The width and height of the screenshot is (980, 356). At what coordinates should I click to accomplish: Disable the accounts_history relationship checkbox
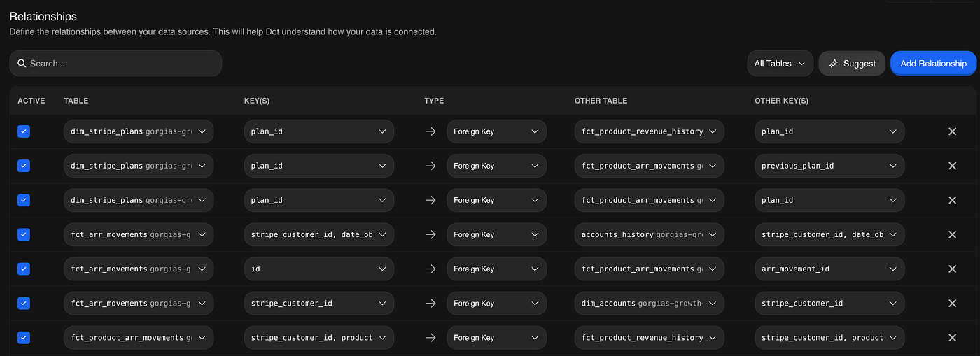(24, 234)
